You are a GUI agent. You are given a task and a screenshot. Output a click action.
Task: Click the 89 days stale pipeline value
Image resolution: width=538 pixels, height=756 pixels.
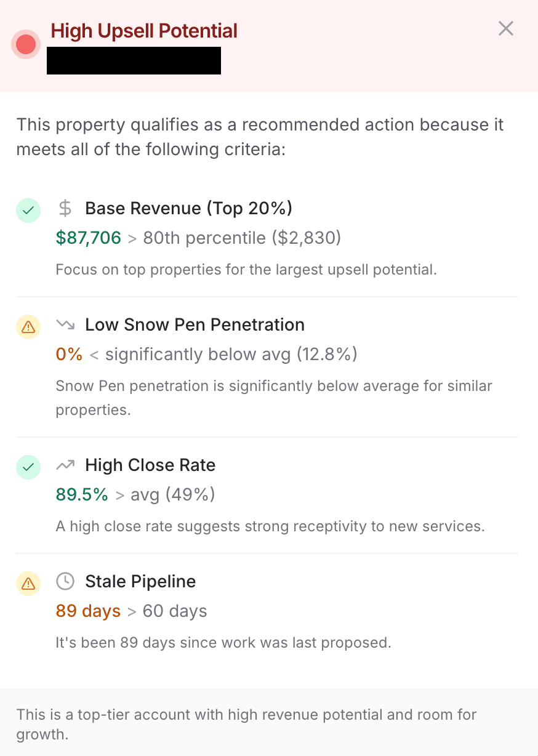point(88,611)
